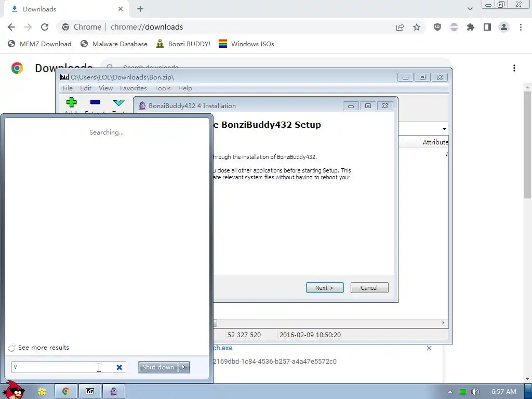Show hidden tray icons arrow
532x399 pixels.
[450, 392]
